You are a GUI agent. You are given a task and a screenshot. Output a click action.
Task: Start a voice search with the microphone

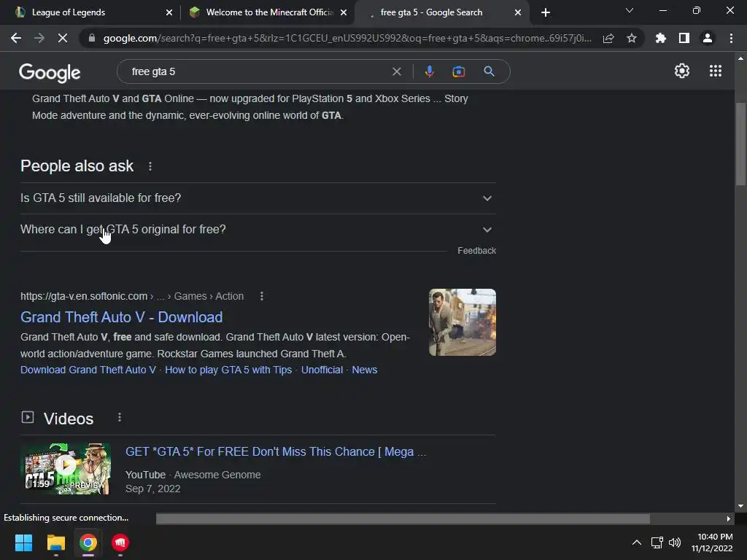429,71
